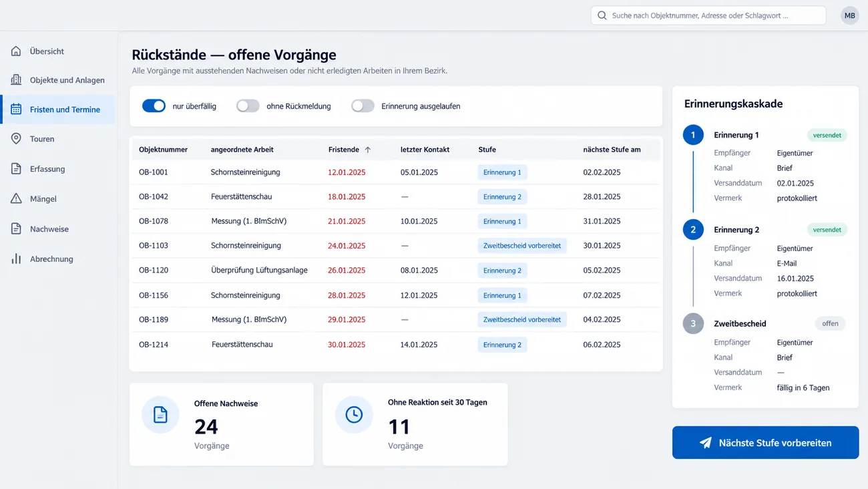868x489 pixels.
Task: Click the Fristen und Termine calendar icon
Action: click(x=16, y=110)
